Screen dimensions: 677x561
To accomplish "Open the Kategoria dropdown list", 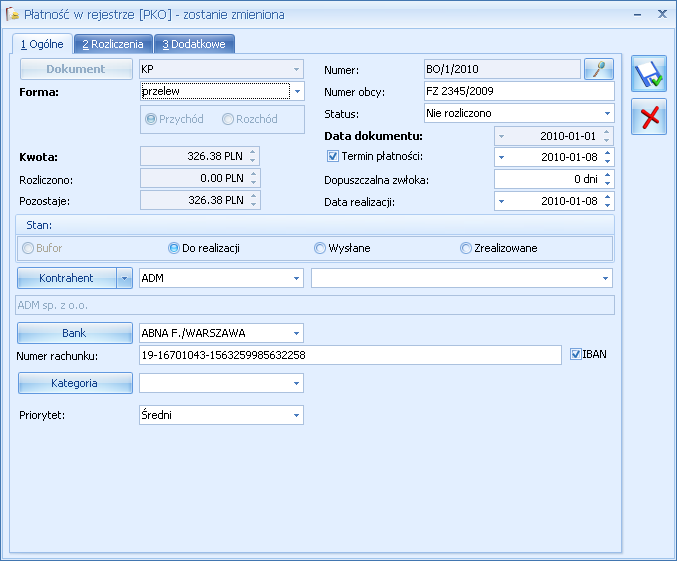I will click(x=296, y=383).
